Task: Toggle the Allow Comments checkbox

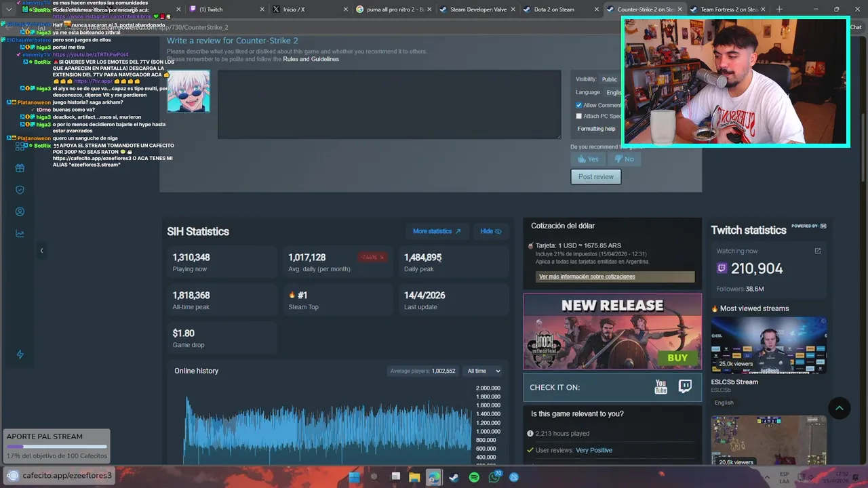Action: coord(578,105)
